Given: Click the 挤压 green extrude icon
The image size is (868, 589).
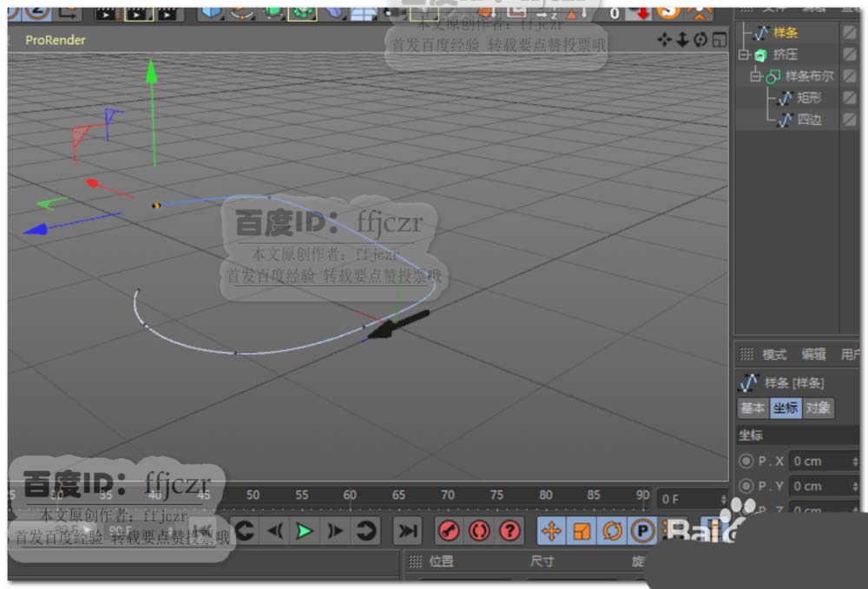Looking at the screenshot, I should tap(761, 55).
